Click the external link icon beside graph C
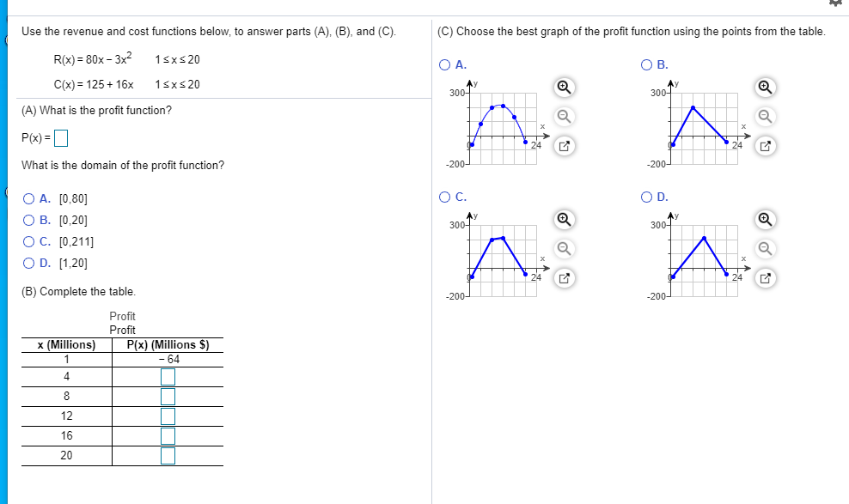Image resolution: width=849 pixels, height=504 pixels. (563, 279)
